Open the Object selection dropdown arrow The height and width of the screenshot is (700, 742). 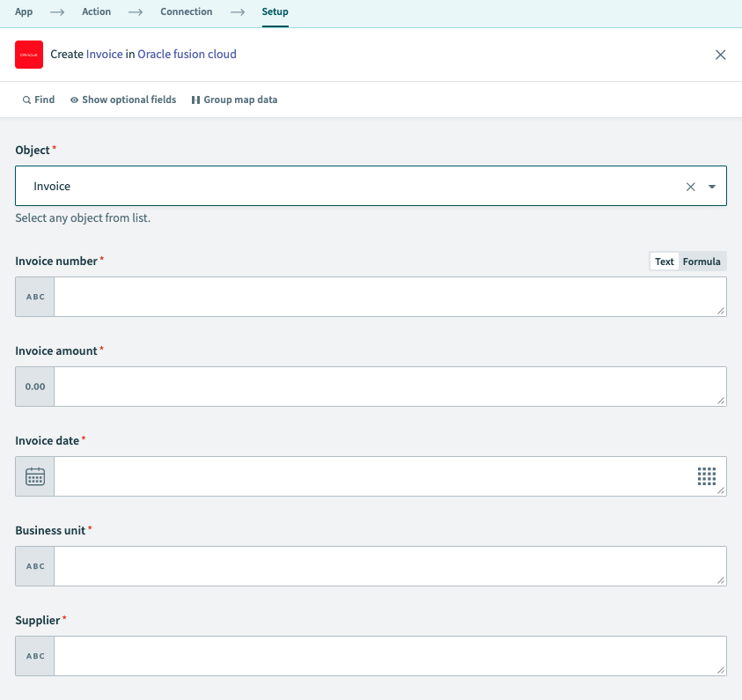[712, 186]
